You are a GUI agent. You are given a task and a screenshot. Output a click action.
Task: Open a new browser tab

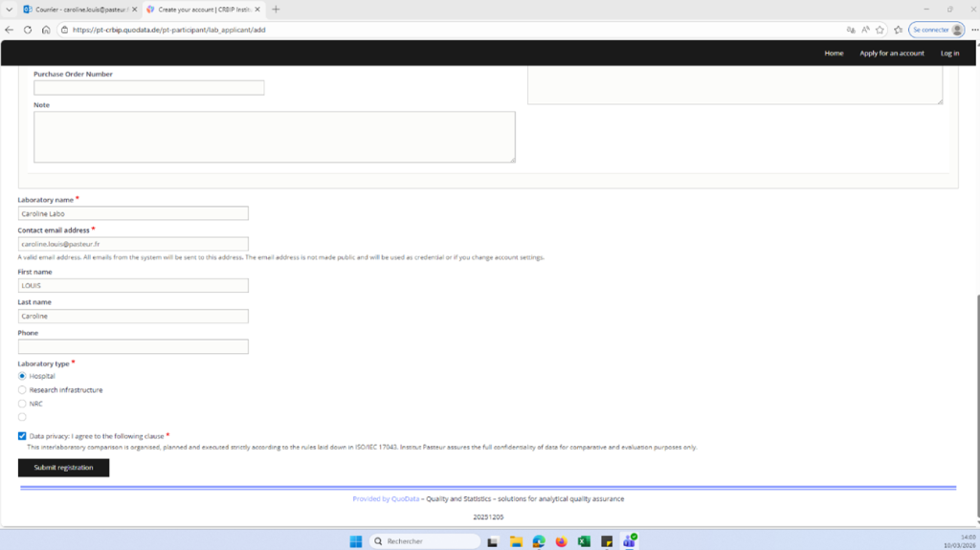tap(276, 10)
